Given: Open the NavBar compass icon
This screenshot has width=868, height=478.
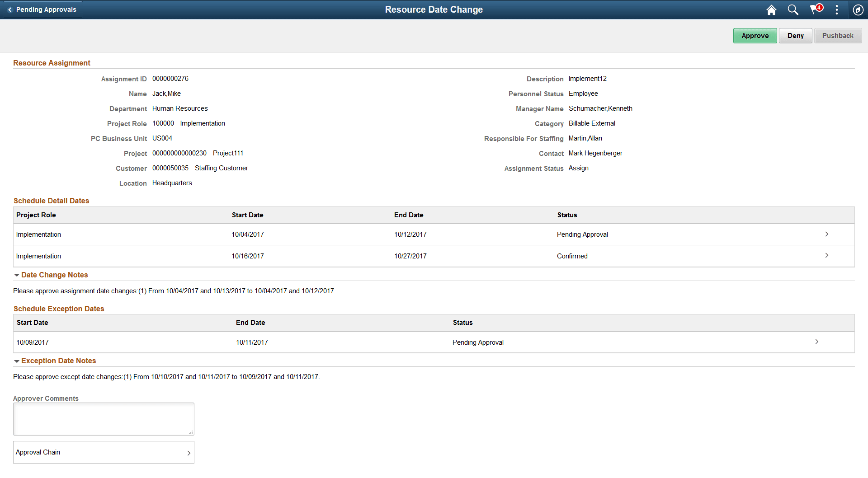Looking at the screenshot, I should click(x=858, y=9).
